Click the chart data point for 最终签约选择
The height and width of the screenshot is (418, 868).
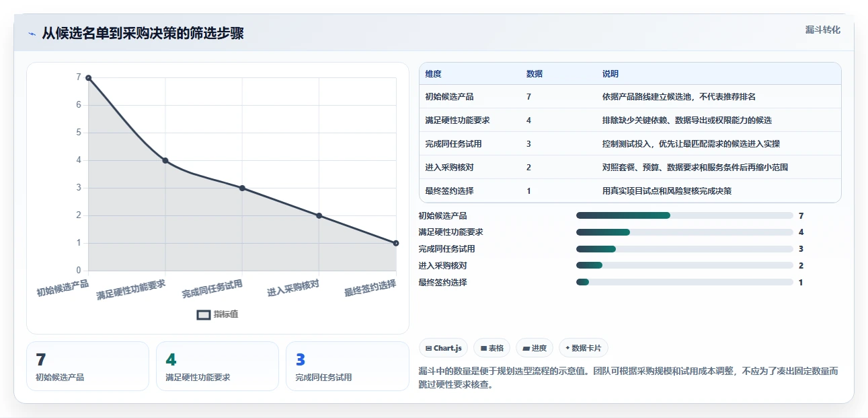tap(395, 243)
